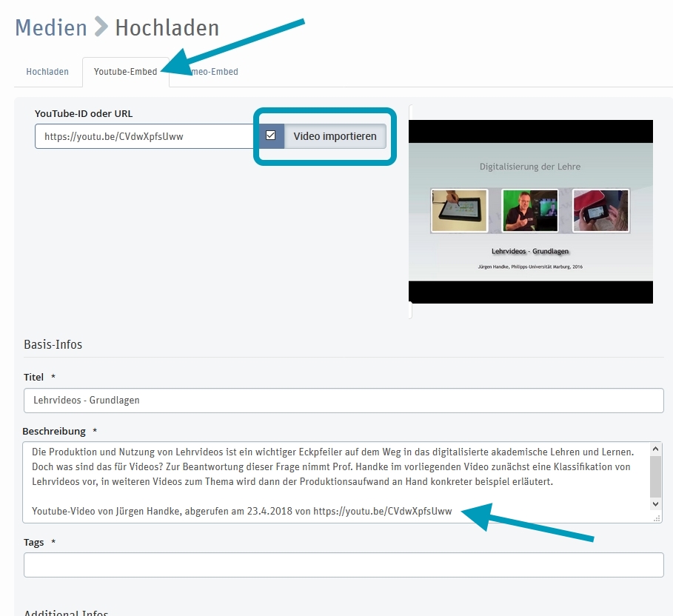Click the smartphone image in video preview

click(x=600, y=210)
